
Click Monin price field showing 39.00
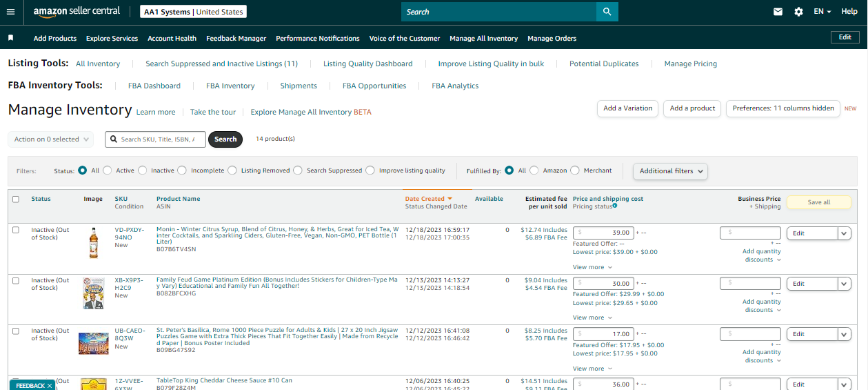pyautogui.click(x=603, y=233)
